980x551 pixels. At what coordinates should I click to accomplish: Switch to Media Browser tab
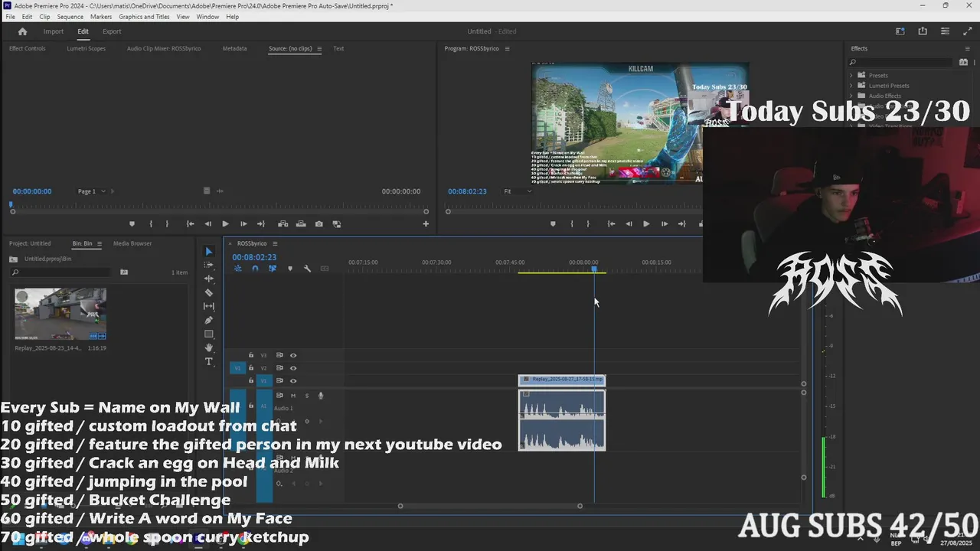tap(132, 243)
